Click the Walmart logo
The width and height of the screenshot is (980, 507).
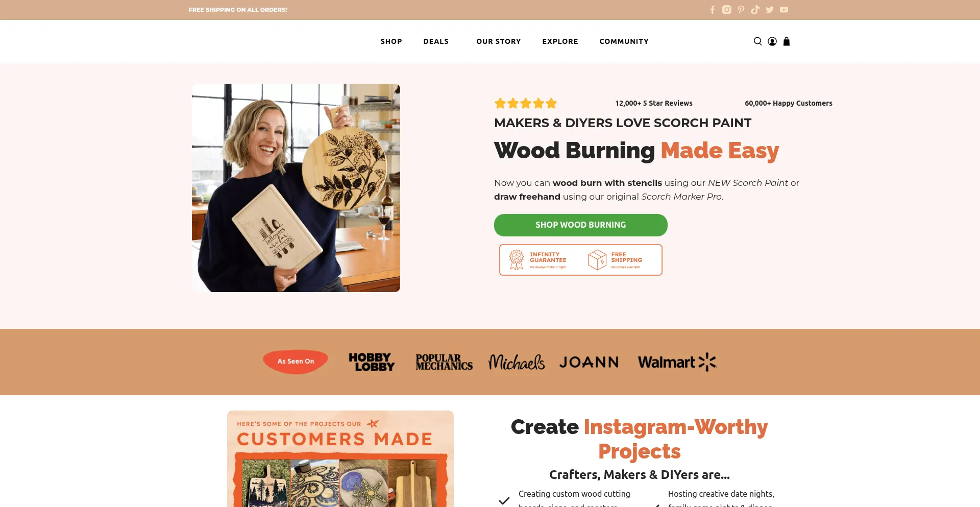[677, 362]
